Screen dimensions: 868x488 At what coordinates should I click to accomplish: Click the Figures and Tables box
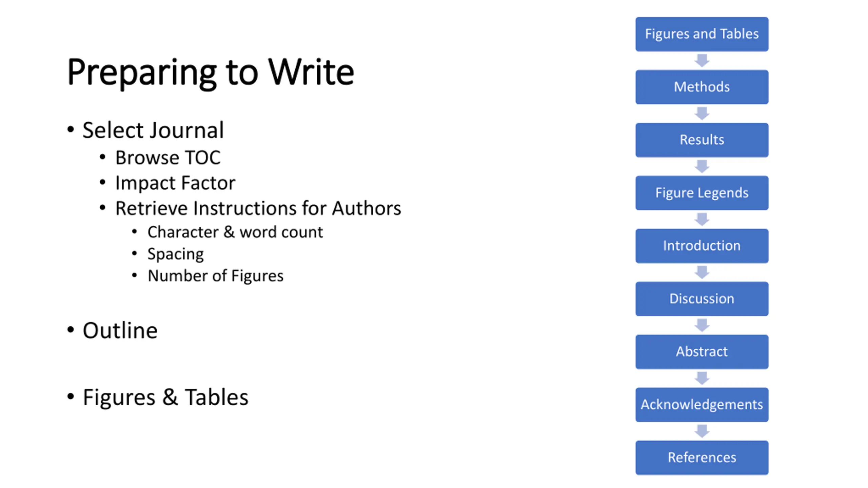702,34
